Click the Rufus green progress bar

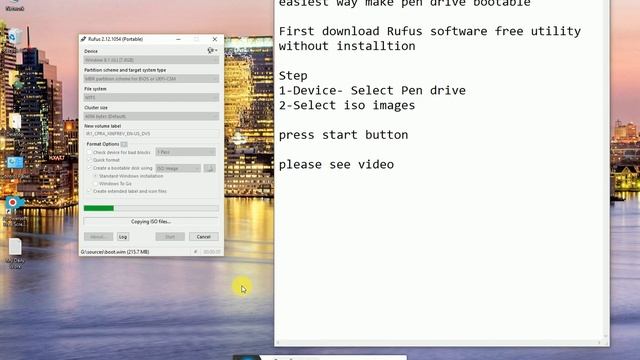(151, 208)
